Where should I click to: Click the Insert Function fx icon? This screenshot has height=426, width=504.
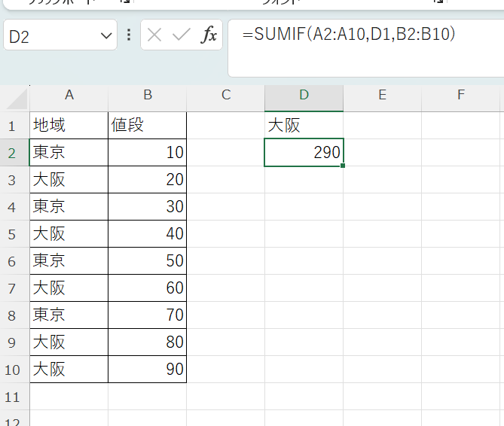click(208, 35)
